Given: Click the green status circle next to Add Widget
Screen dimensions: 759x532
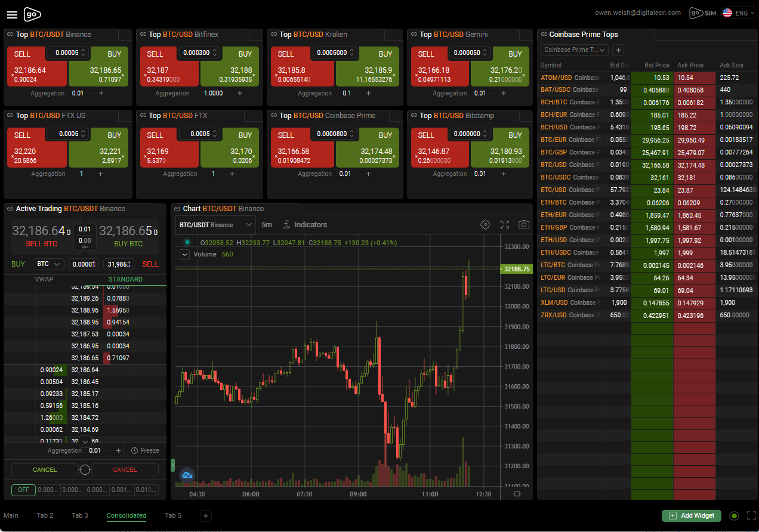Looking at the screenshot, I should (x=735, y=516).
